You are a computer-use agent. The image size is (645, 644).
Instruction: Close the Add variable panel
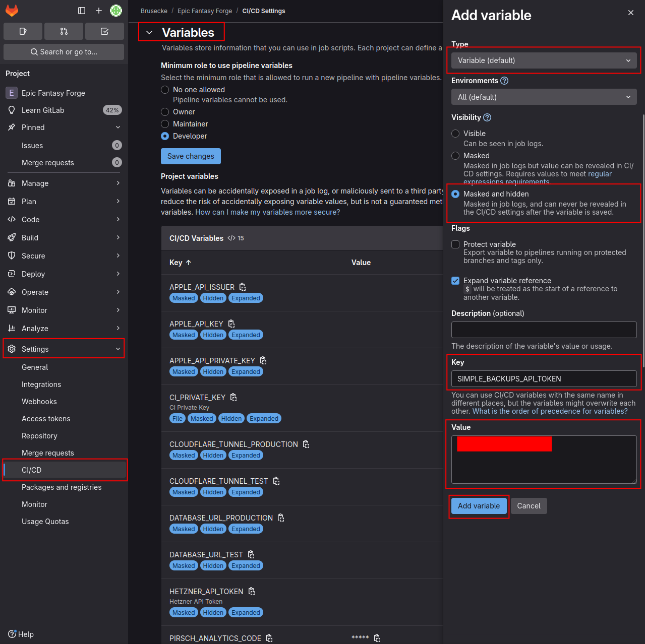pos(631,13)
